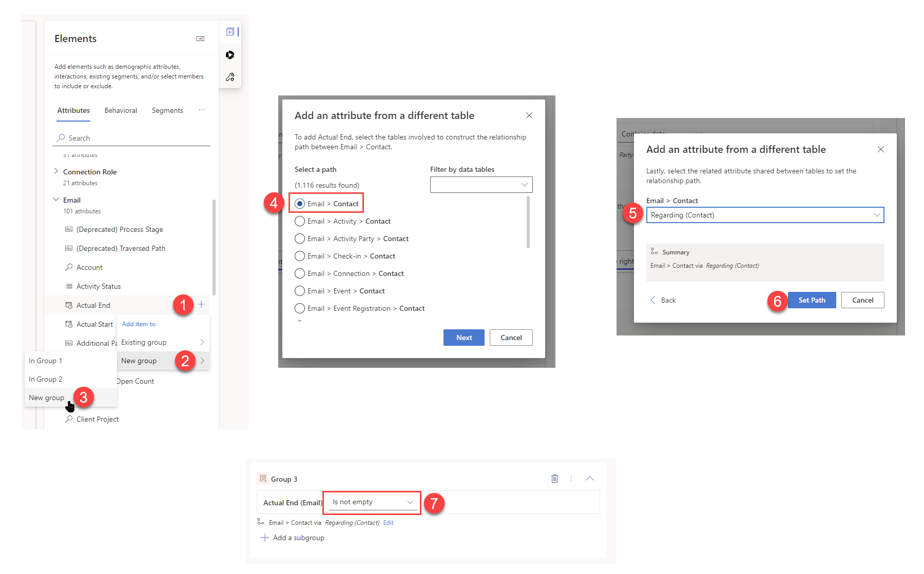Open the settings wrench icon in side strip
This screenshot has width=924, height=574.
pyautogui.click(x=230, y=77)
